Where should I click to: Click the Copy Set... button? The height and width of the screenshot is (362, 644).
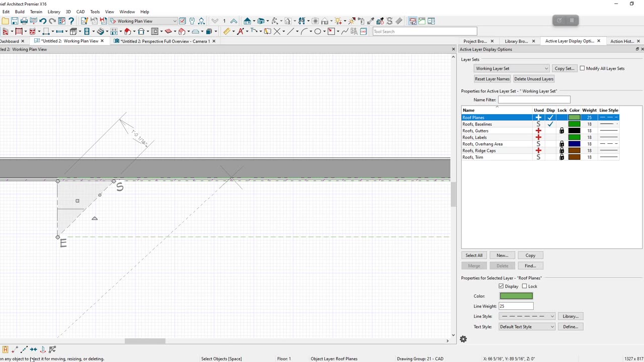click(564, 68)
